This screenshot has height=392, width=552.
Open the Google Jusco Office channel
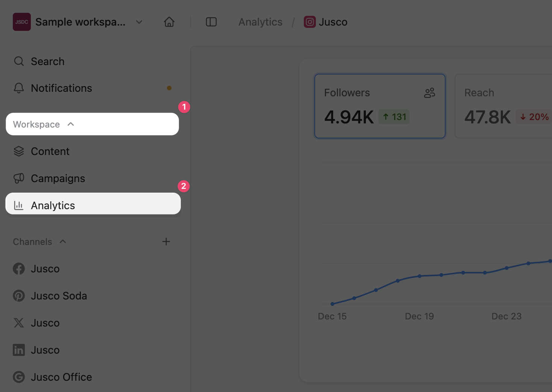[61, 377]
